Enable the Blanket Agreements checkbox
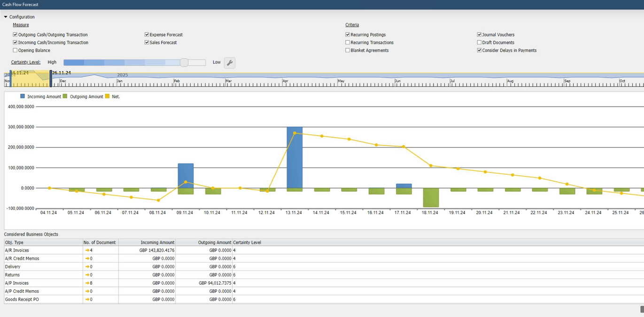 348,50
